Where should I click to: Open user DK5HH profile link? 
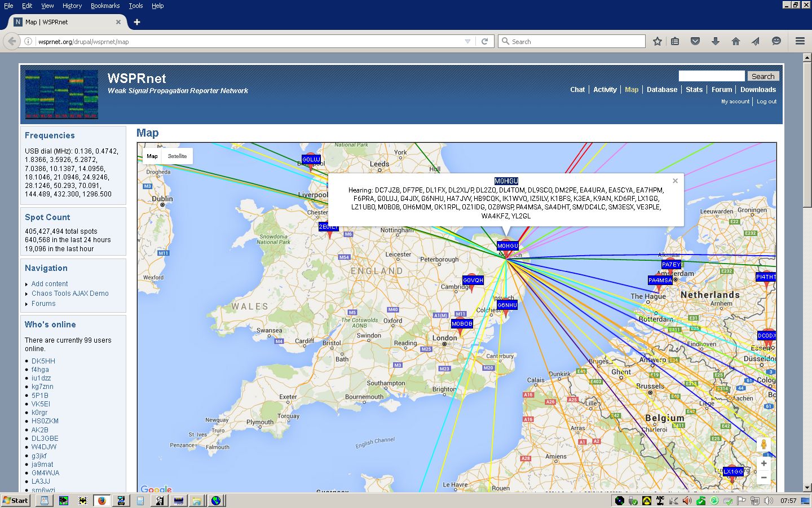click(43, 361)
